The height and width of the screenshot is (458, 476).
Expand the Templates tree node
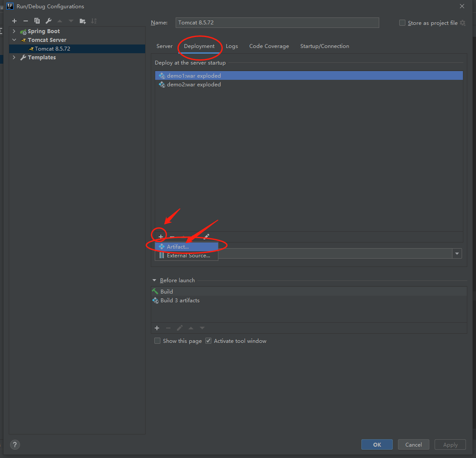pos(14,58)
